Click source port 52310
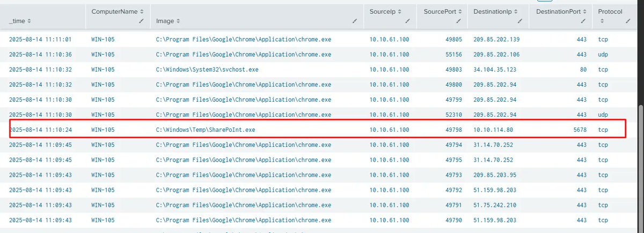 click(x=453, y=115)
